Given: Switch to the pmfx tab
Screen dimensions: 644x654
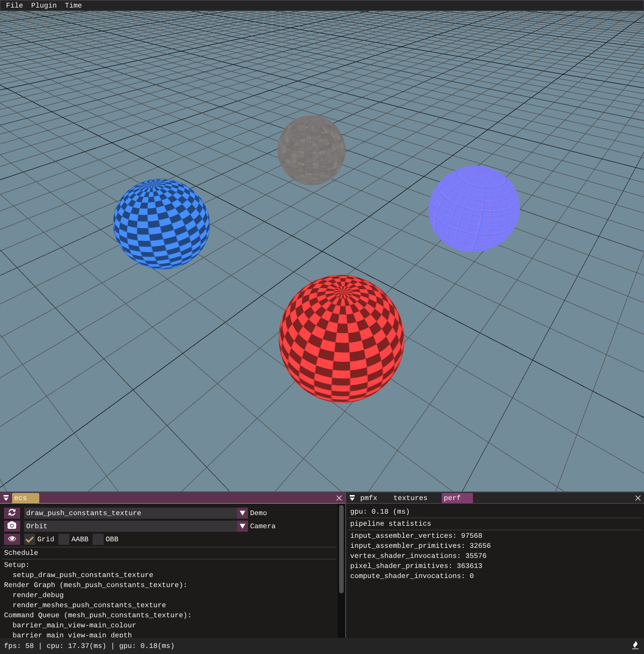Looking at the screenshot, I should click(369, 498).
